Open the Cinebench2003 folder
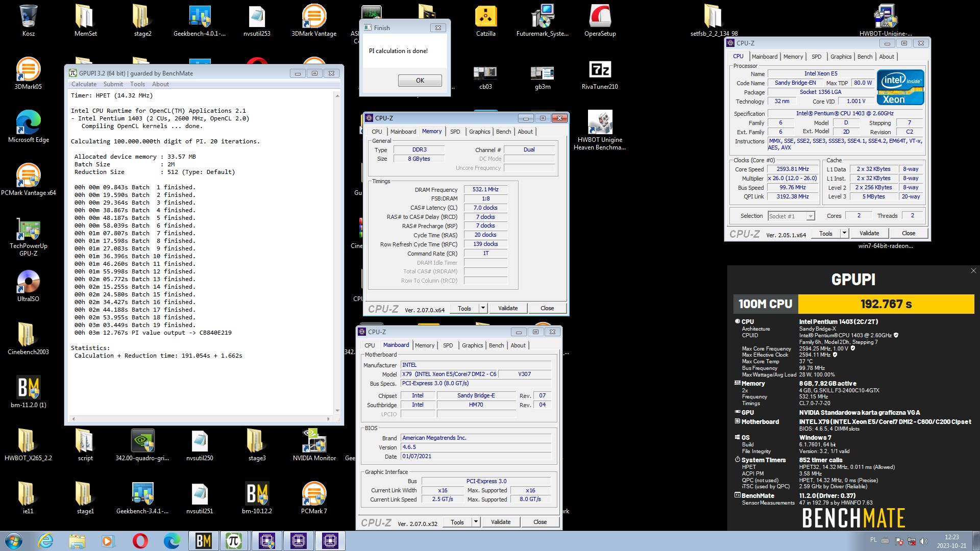Image resolution: width=980 pixels, height=551 pixels. (x=28, y=339)
